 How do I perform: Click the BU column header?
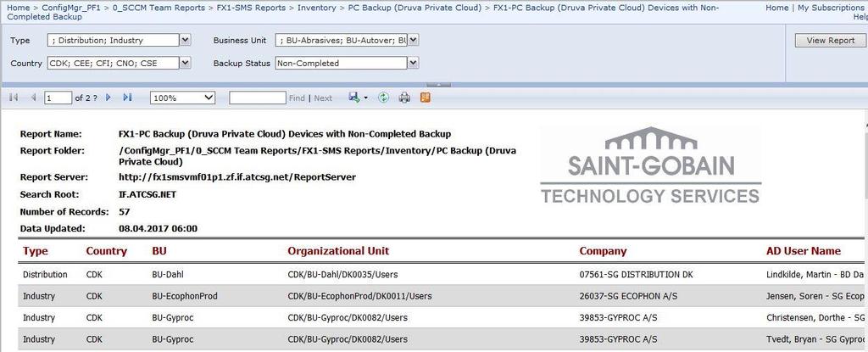pos(159,251)
